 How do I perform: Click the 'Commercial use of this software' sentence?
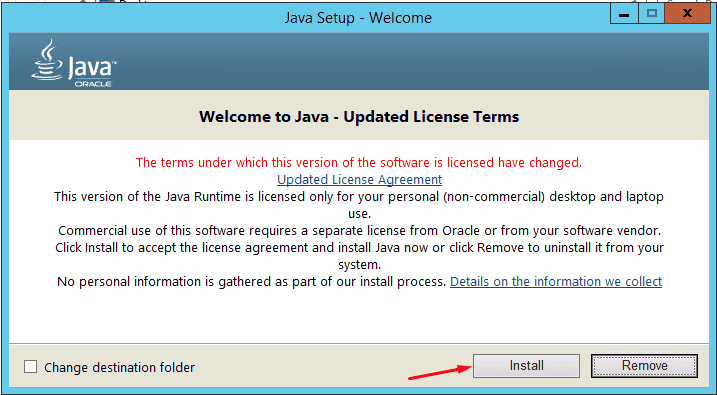click(360, 230)
